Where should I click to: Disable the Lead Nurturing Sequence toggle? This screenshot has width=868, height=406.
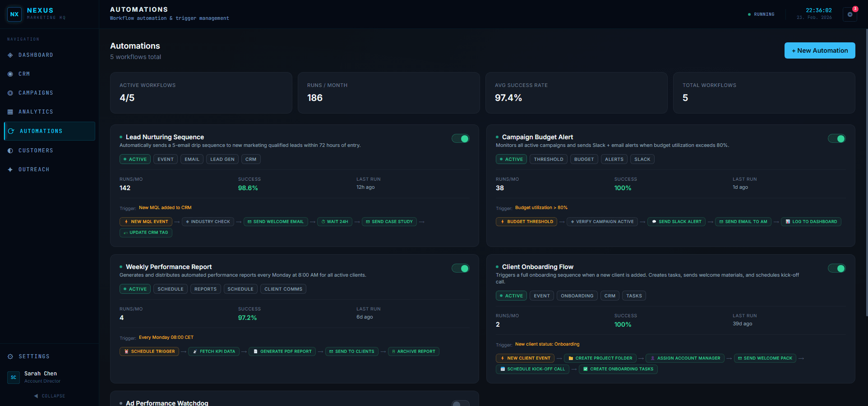(x=460, y=138)
